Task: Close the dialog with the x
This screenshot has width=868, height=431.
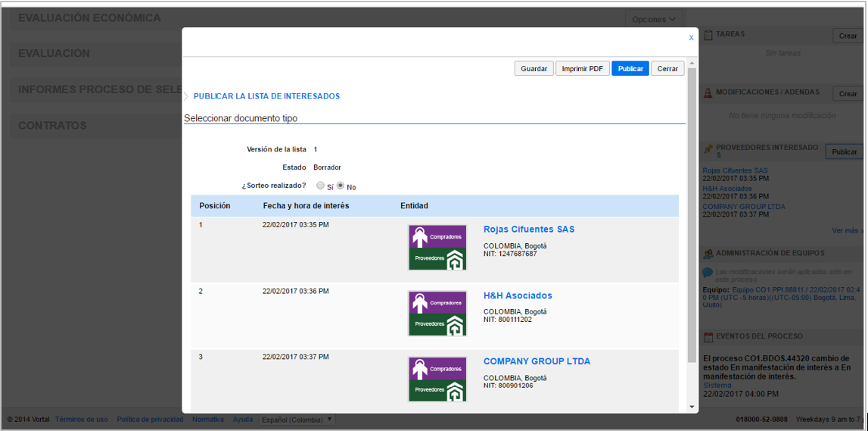Action: pos(691,38)
